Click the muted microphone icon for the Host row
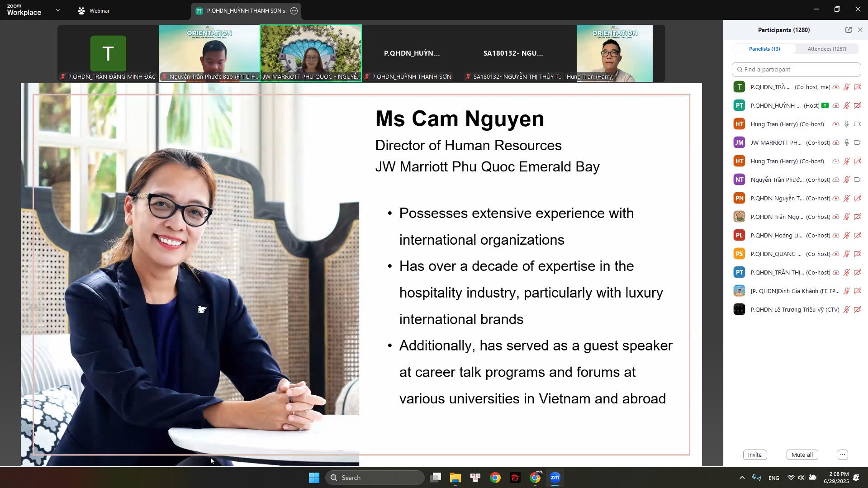 846,105
